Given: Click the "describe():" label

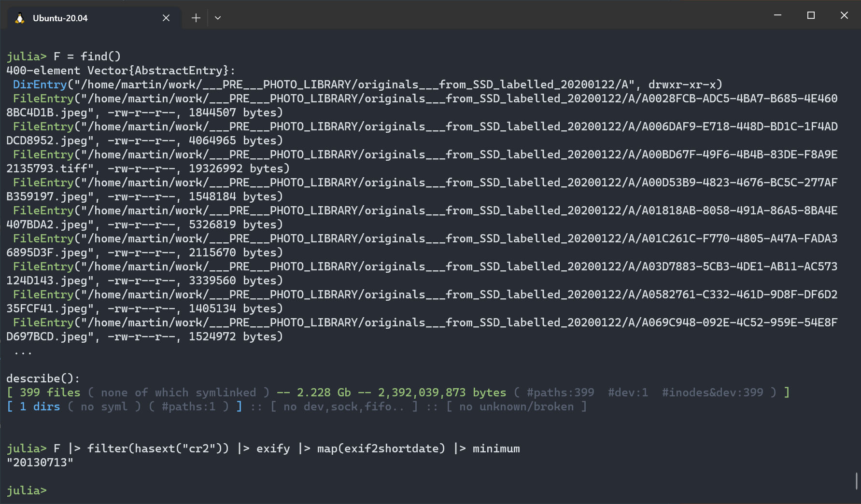Looking at the screenshot, I should (x=43, y=378).
